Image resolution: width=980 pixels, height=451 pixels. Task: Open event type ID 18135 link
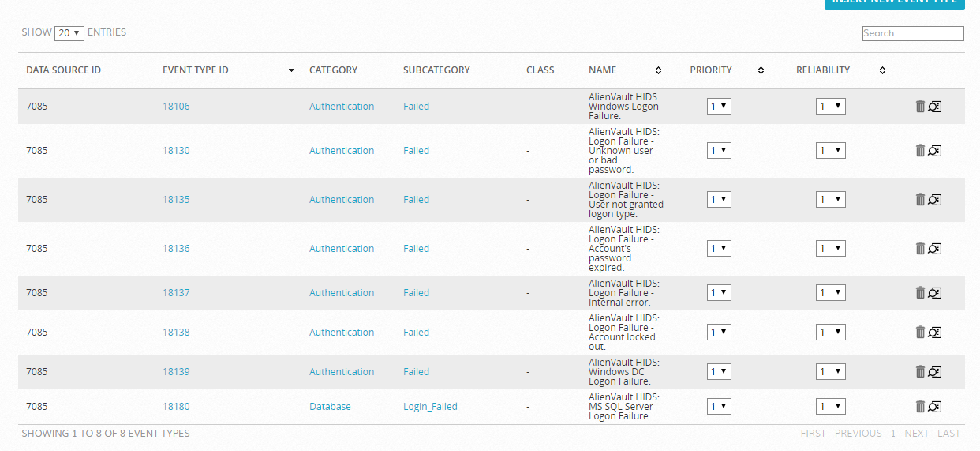click(176, 200)
